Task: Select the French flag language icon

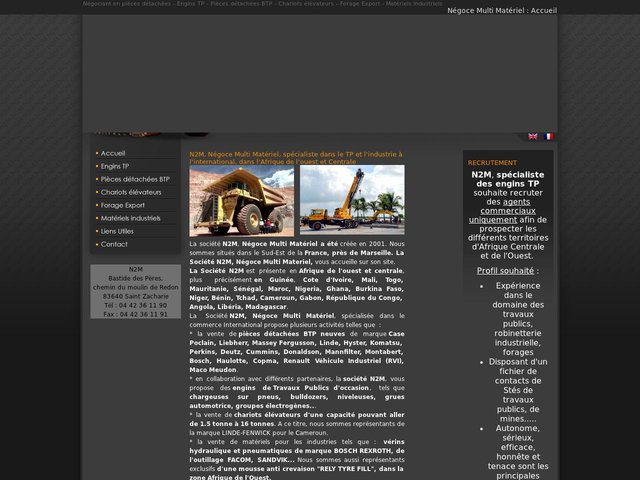Action: [x=548, y=136]
